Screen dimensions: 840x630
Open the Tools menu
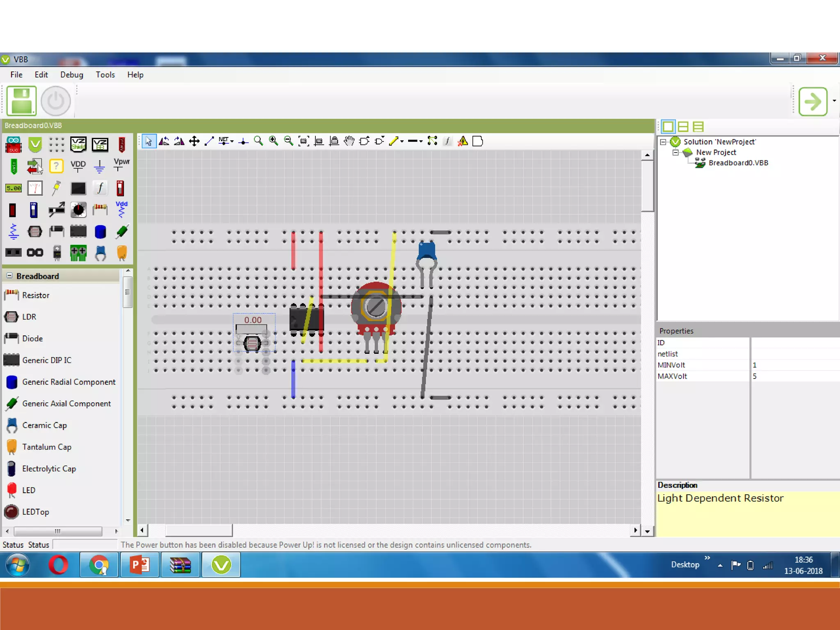(105, 75)
